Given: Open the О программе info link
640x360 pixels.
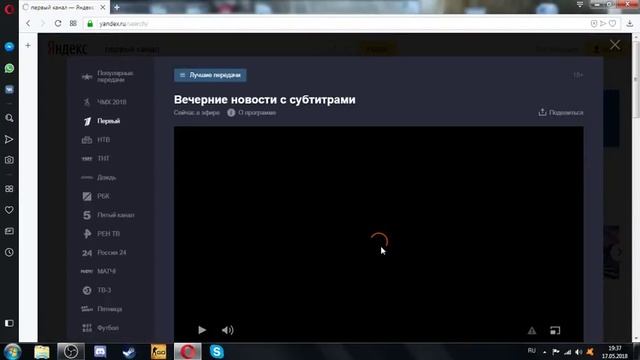Looking at the screenshot, I should [252, 113].
